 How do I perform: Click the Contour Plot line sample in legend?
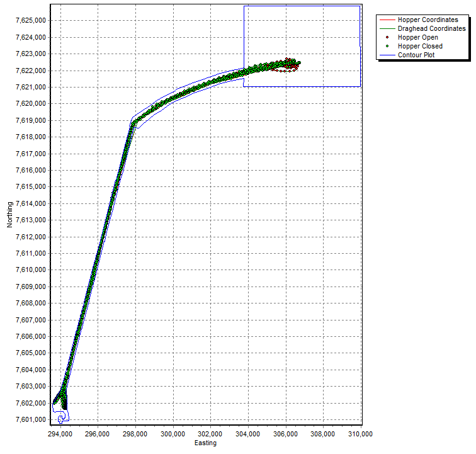coord(387,55)
